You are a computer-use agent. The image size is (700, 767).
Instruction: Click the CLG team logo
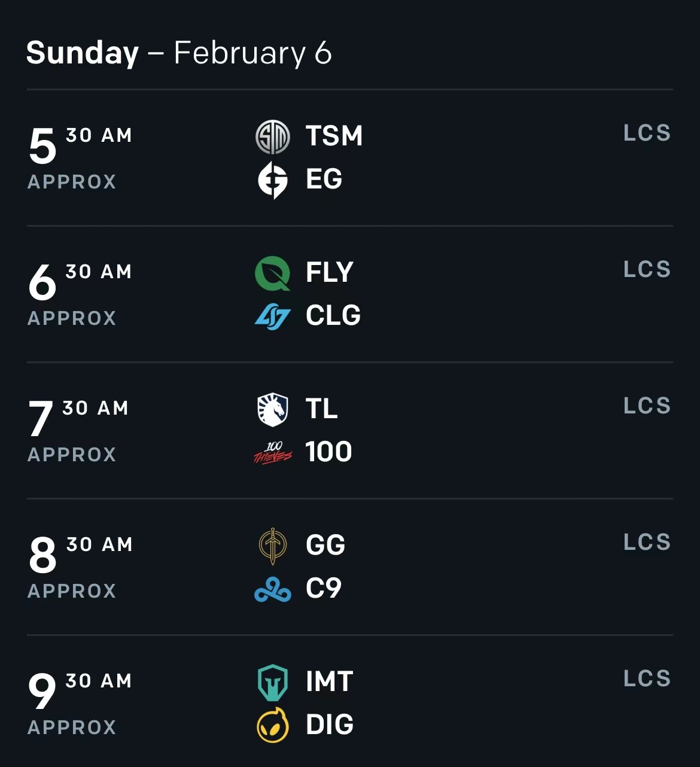[273, 316]
